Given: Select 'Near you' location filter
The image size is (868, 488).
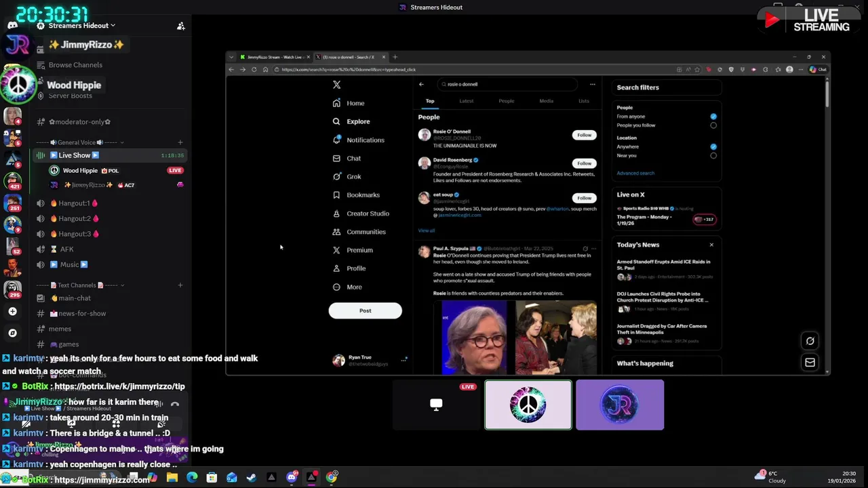Looking at the screenshot, I should [x=713, y=155].
